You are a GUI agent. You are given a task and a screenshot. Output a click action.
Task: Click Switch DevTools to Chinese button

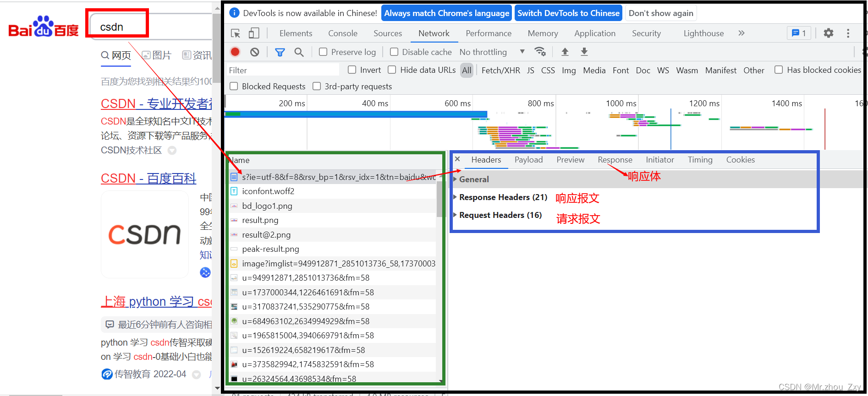568,13
